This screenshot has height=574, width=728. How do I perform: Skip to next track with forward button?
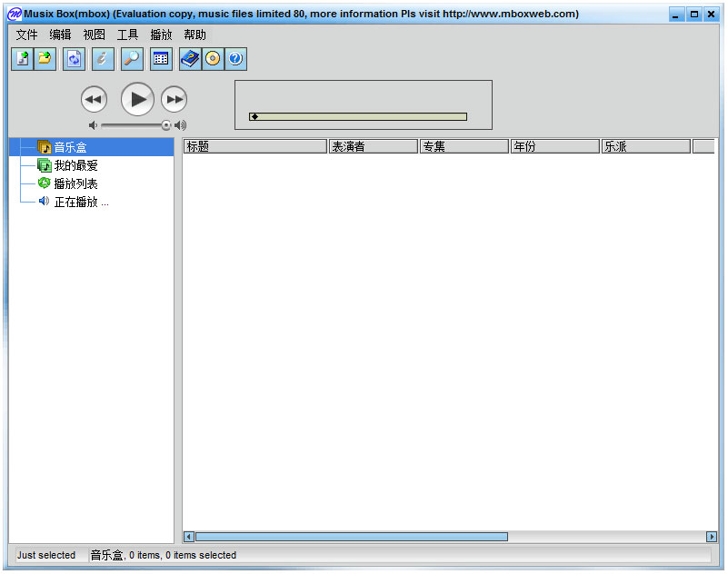click(x=174, y=99)
